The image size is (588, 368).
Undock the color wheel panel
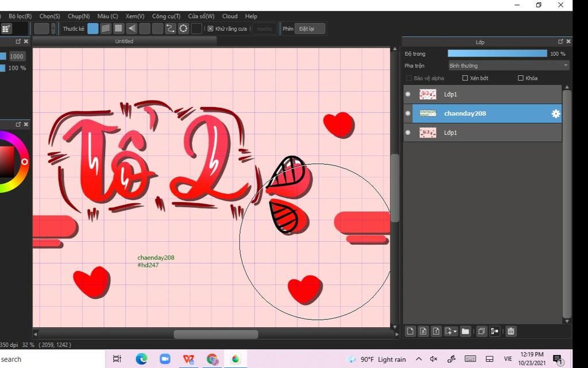(x=18, y=124)
